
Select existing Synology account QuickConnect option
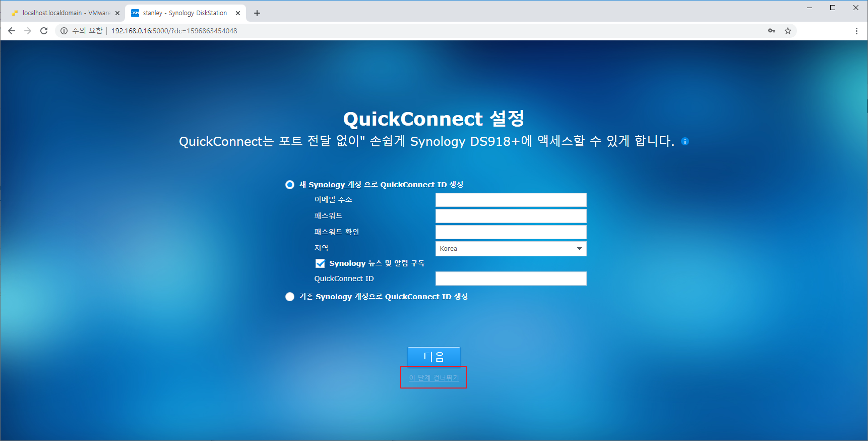tap(290, 297)
